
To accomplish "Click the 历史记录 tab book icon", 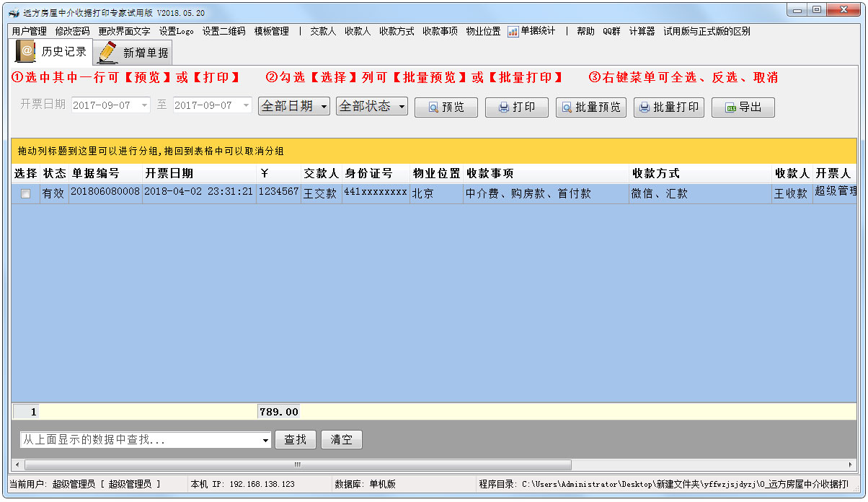I will point(25,51).
